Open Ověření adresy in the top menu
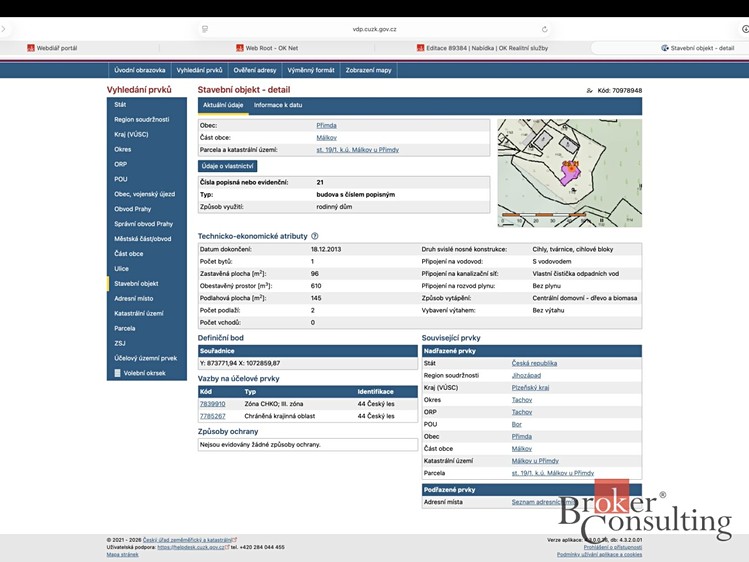This screenshot has height=562, width=749. coord(255,70)
